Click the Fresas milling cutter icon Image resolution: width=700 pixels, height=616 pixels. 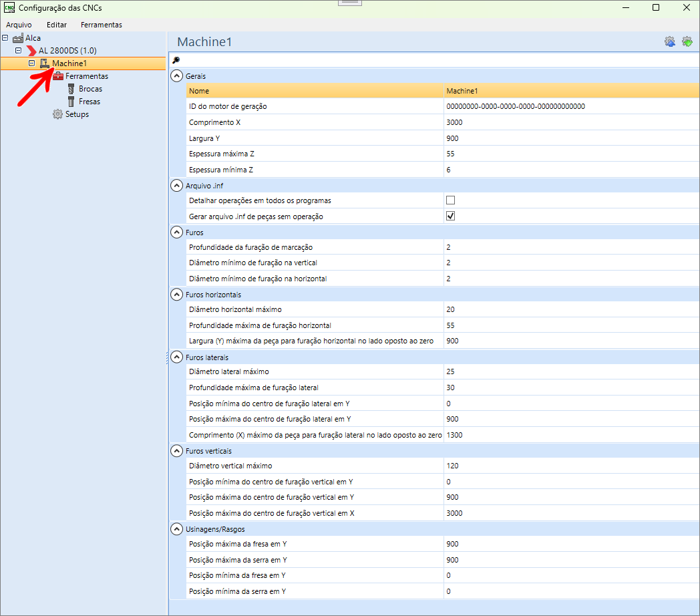pos(71,102)
